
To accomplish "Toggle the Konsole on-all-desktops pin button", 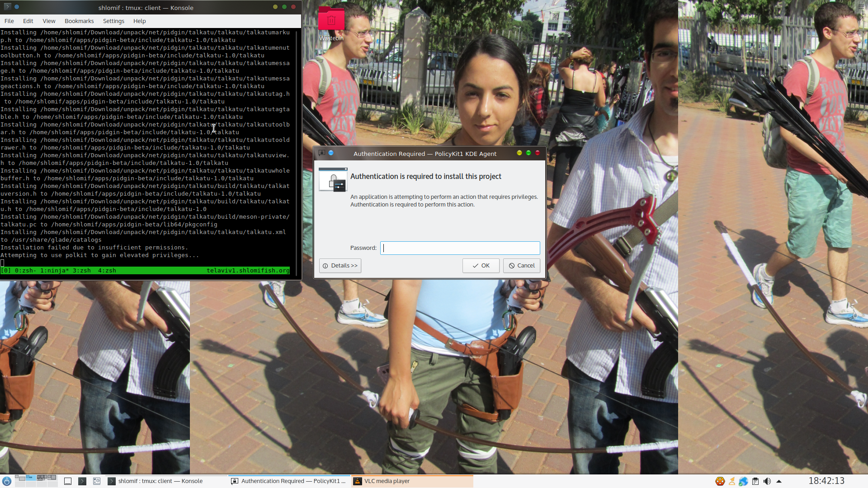I will point(17,7).
